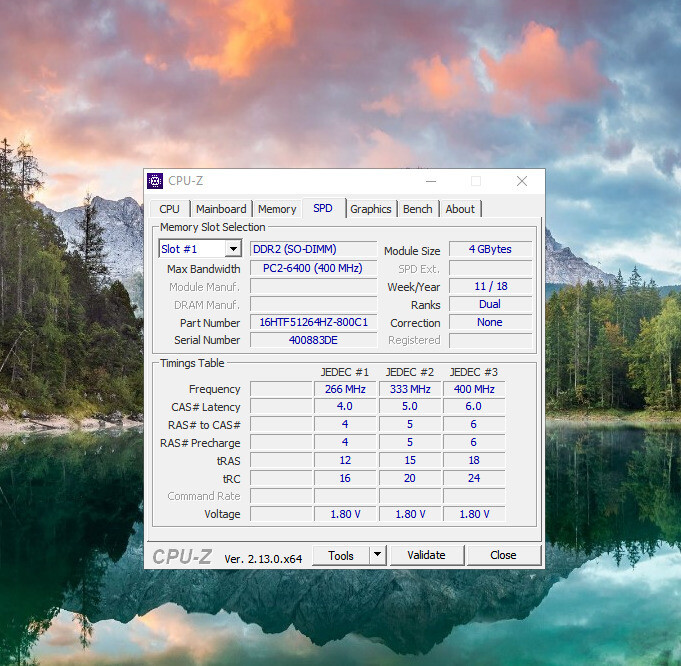Click CAS# Latency value 5.0
The height and width of the screenshot is (666, 681).
coord(410,406)
